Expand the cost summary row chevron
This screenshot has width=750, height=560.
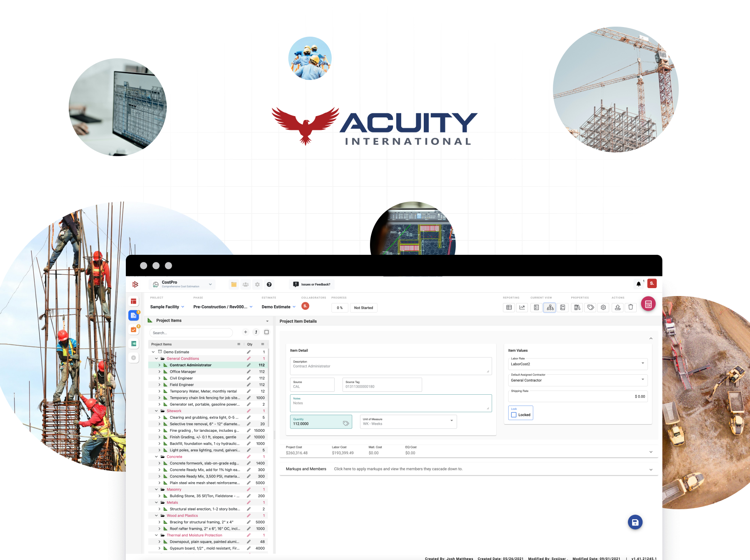tap(651, 452)
